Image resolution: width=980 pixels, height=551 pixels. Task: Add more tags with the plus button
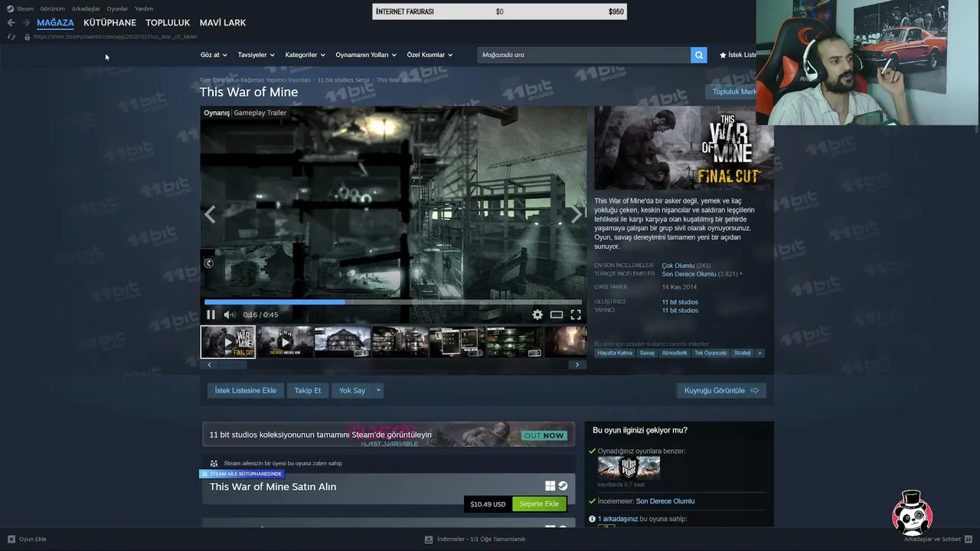coord(759,353)
